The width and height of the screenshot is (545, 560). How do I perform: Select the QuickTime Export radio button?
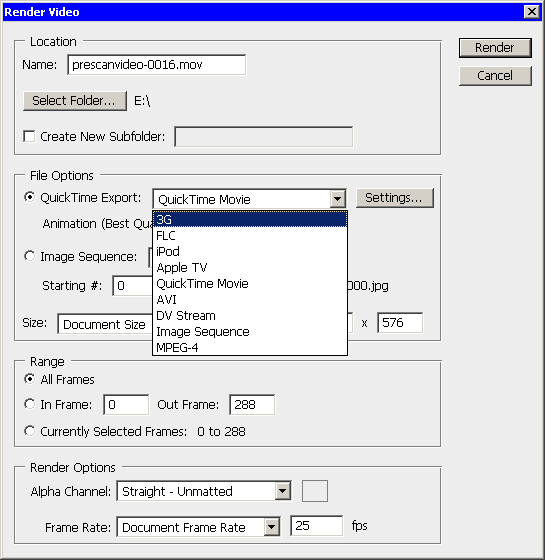[x=29, y=197]
